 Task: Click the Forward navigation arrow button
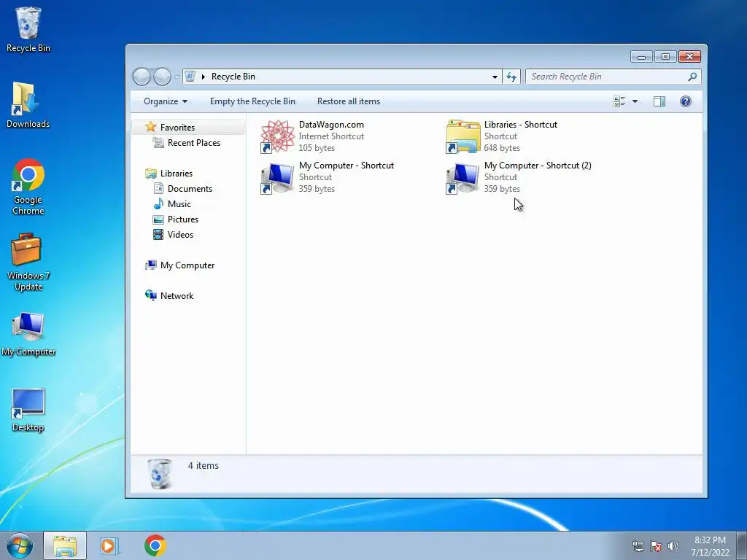click(162, 77)
